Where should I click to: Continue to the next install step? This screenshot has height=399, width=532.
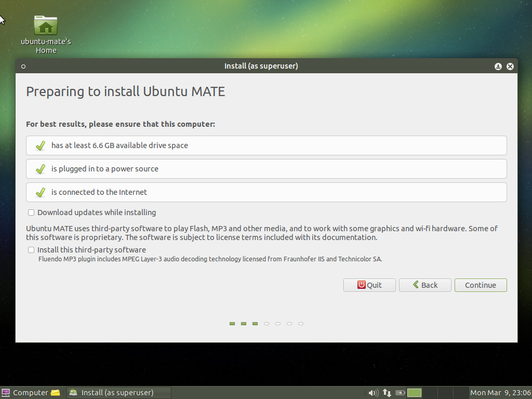pos(481,285)
